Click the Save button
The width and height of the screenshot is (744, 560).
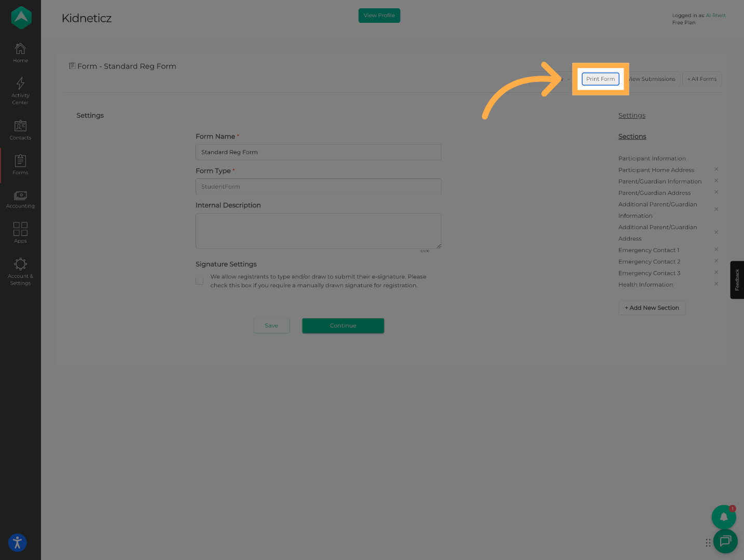click(x=271, y=326)
